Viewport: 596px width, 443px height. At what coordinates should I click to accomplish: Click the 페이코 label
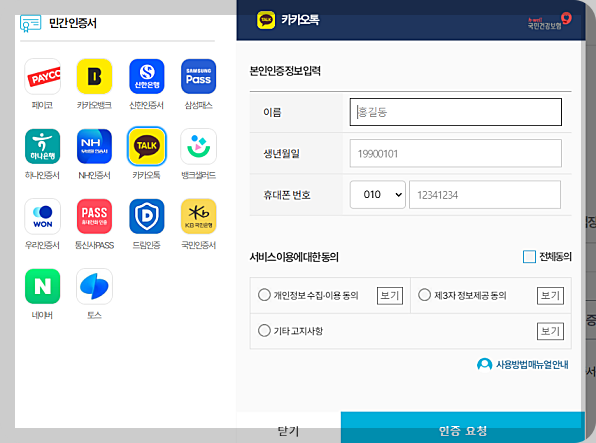pyautogui.click(x=43, y=105)
